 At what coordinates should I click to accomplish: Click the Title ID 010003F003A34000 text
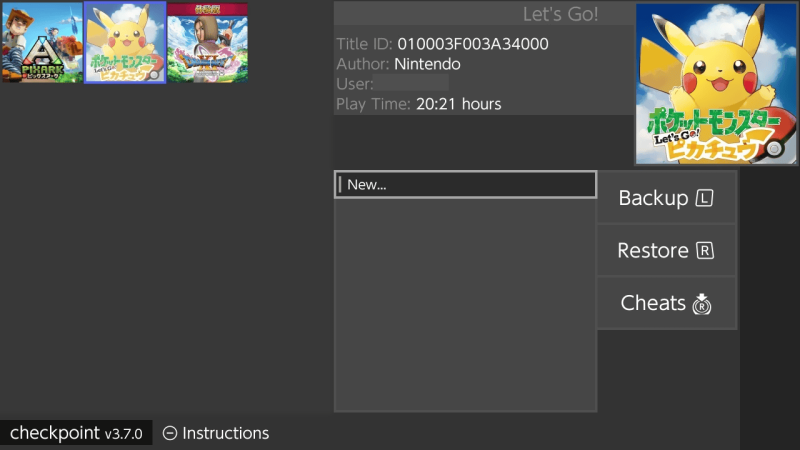[x=442, y=44]
